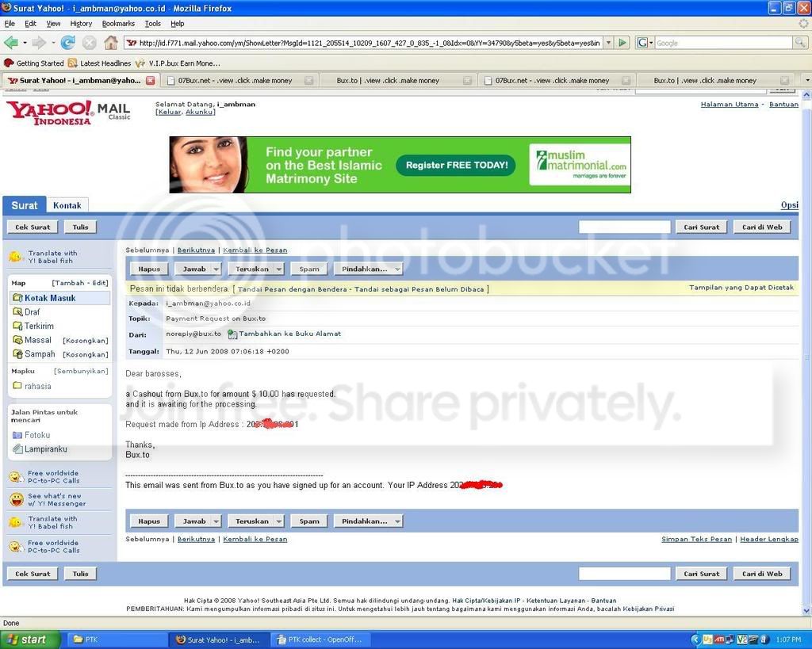812x649 pixels.
Task: Click the Surat Yahoo! Firefox taskbar item
Action: pyautogui.click(x=220, y=639)
